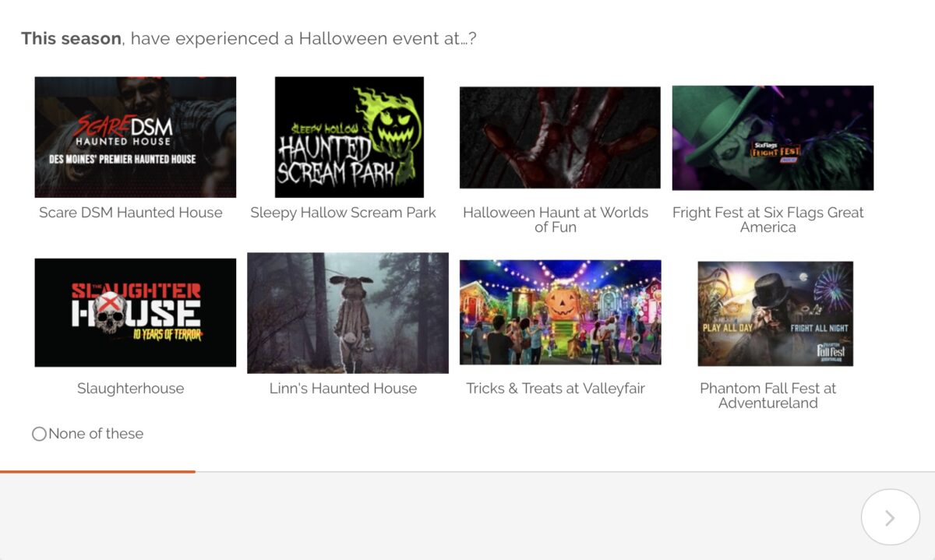
Task: Pick the Linn's Haunted House forest image
Action: pos(348,313)
